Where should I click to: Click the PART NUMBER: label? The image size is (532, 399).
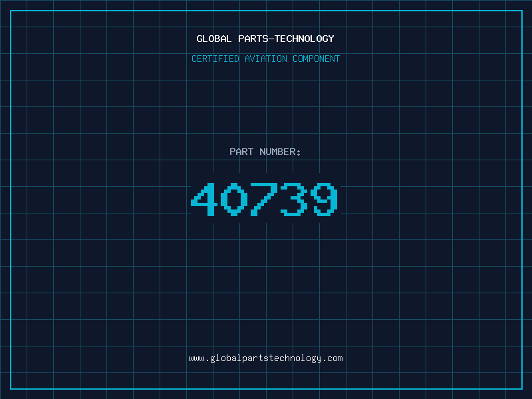tap(265, 152)
